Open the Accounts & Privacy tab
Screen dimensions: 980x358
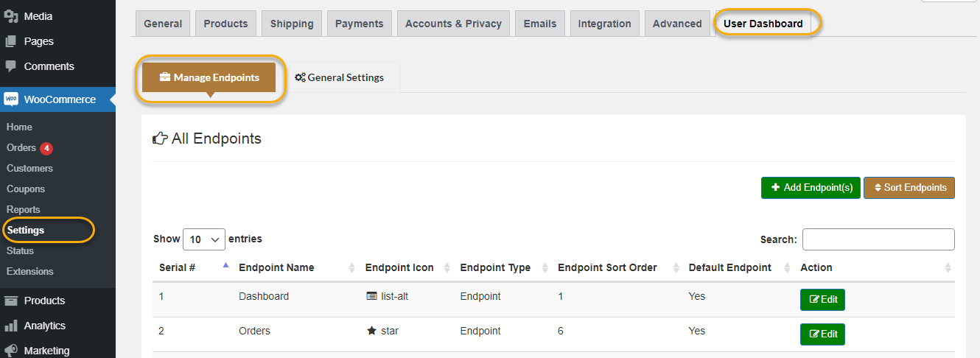tap(453, 24)
